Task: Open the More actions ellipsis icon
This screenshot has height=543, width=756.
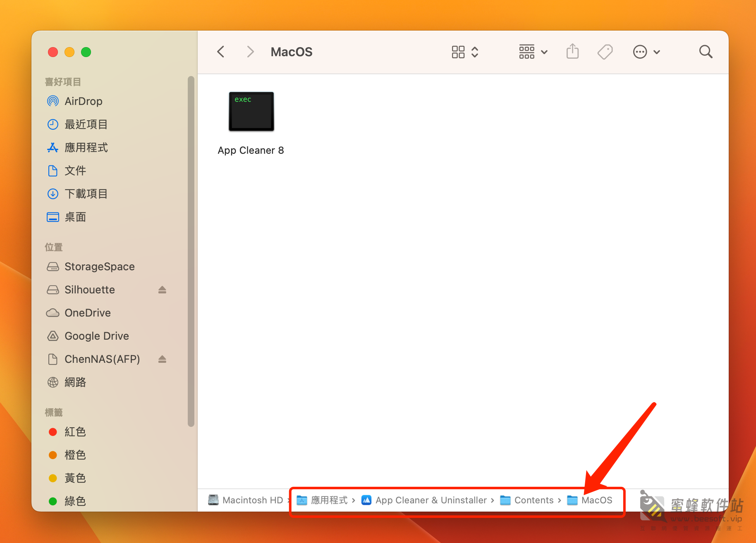Action: 640,52
